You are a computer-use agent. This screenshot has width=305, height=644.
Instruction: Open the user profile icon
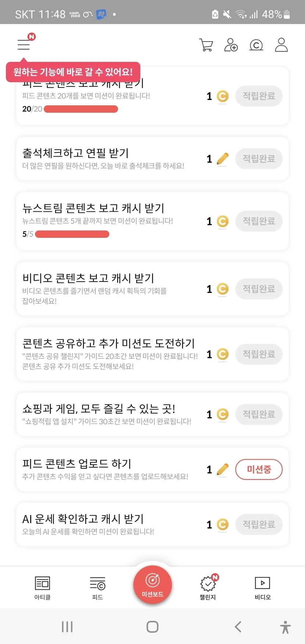tap(281, 45)
